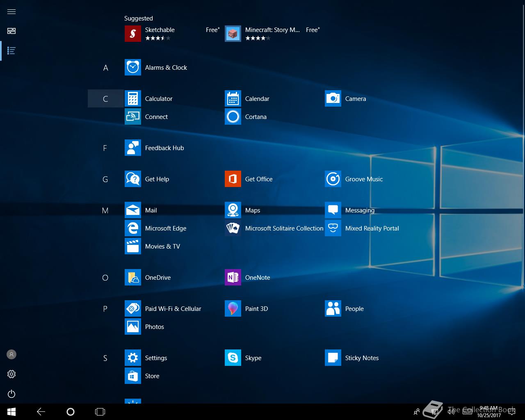Click the taskbar clock and date

pyautogui.click(x=489, y=412)
